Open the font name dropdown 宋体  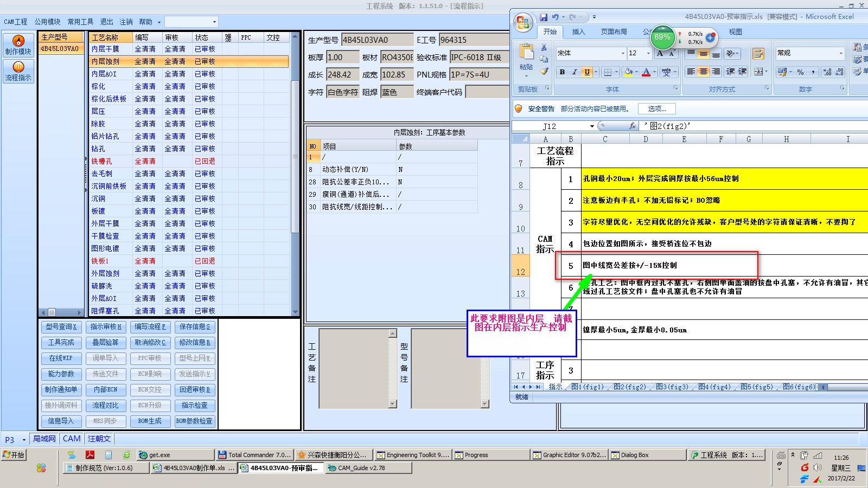click(x=623, y=53)
